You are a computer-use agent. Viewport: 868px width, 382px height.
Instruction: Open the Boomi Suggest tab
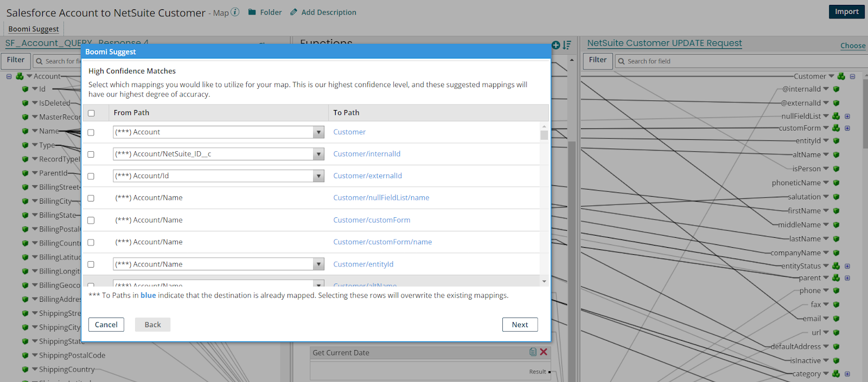(x=34, y=29)
